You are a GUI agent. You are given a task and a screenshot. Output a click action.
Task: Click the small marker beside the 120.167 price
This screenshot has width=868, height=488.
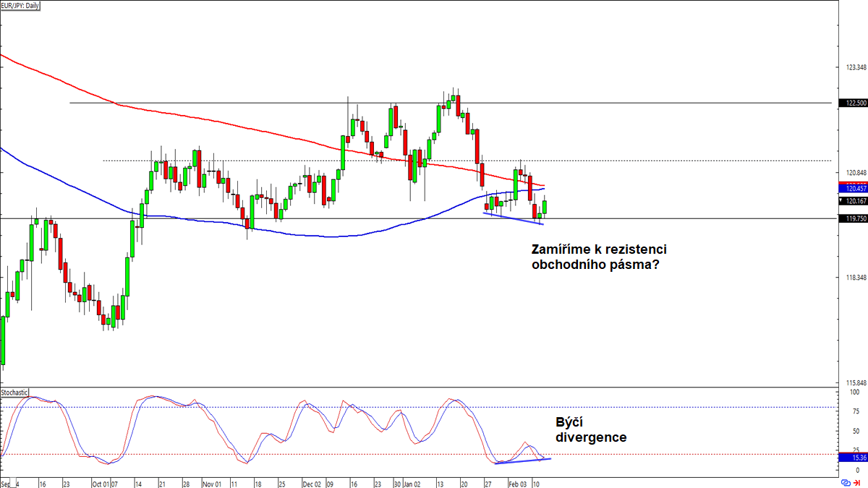(x=841, y=200)
